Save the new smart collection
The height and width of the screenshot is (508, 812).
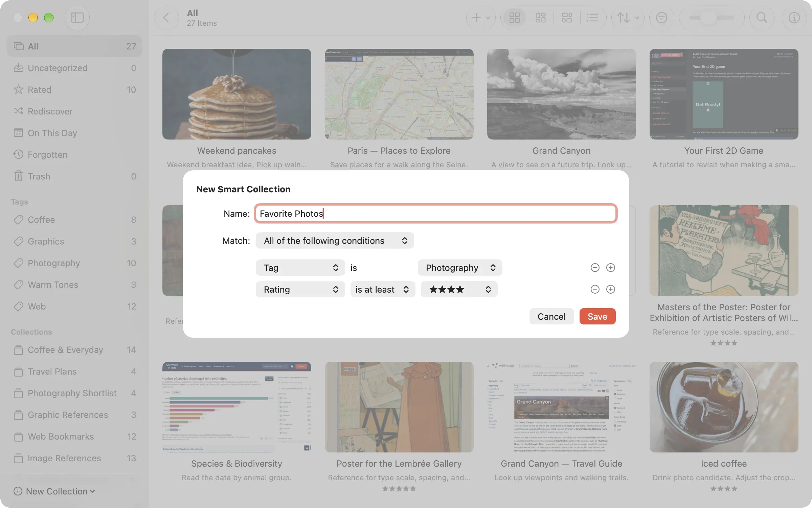[x=597, y=316]
